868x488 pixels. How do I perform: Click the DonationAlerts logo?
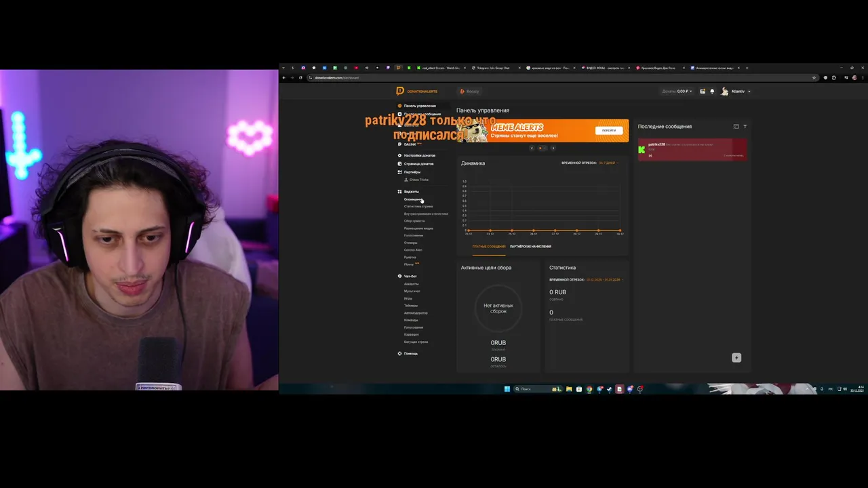[417, 91]
